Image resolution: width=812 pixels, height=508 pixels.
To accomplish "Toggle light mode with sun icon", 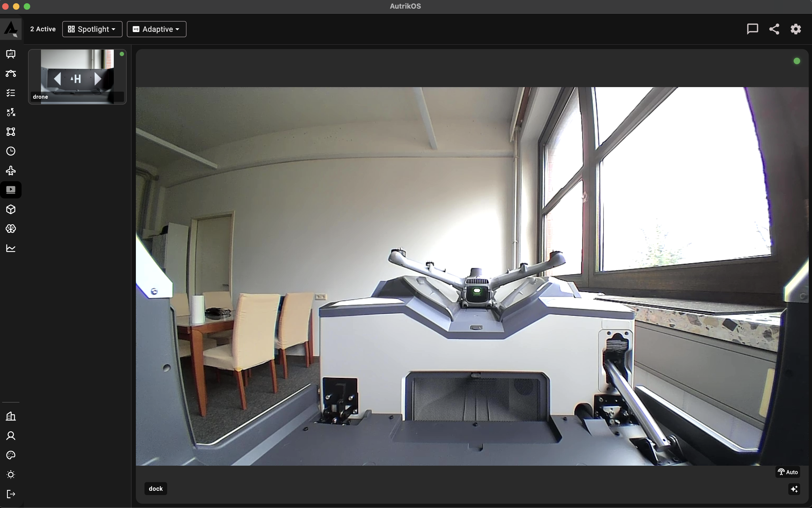I will coord(11,474).
